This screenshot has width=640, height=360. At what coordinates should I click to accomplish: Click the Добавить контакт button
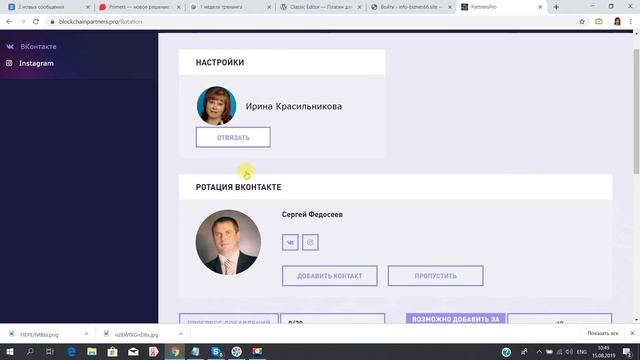click(329, 276)
